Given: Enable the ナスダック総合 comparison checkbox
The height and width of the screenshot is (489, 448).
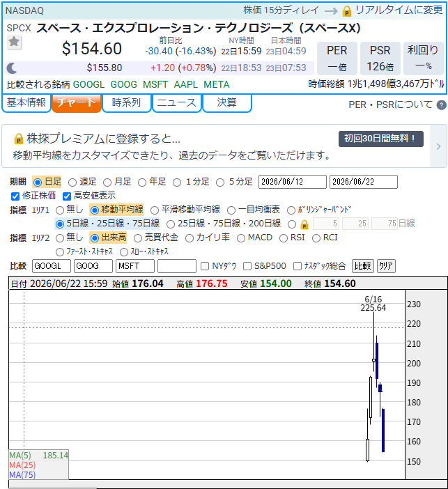Looking at the screenshot, I should 298,266.
